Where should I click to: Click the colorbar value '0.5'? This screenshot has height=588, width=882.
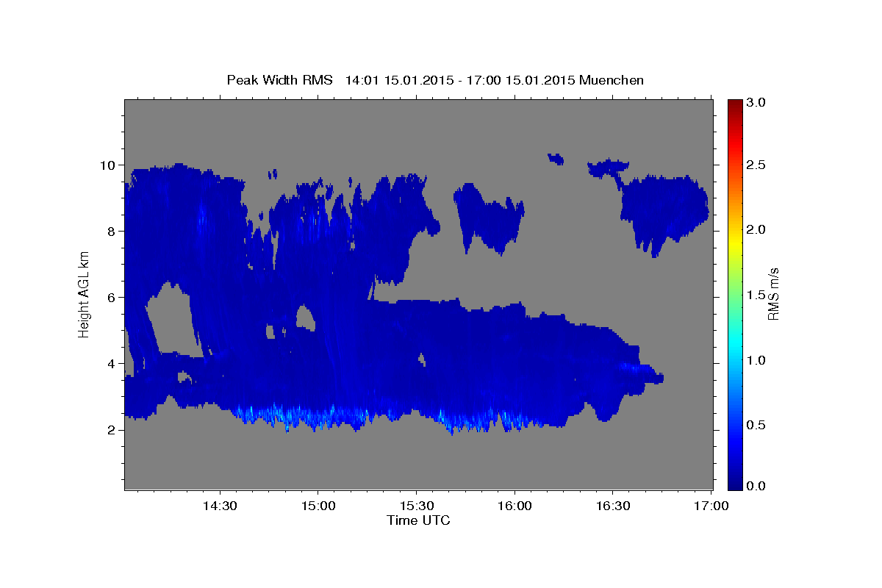[756, 425]
